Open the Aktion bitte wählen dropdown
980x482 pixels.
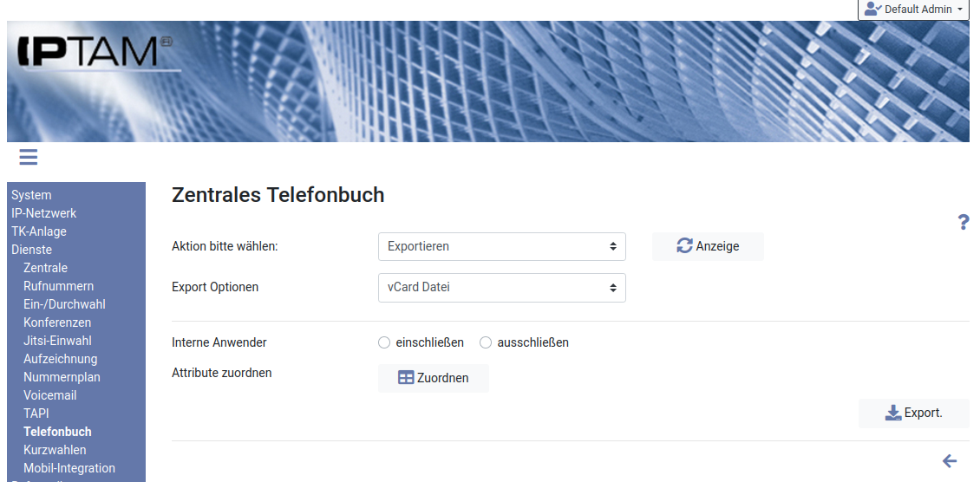(501, 246)
